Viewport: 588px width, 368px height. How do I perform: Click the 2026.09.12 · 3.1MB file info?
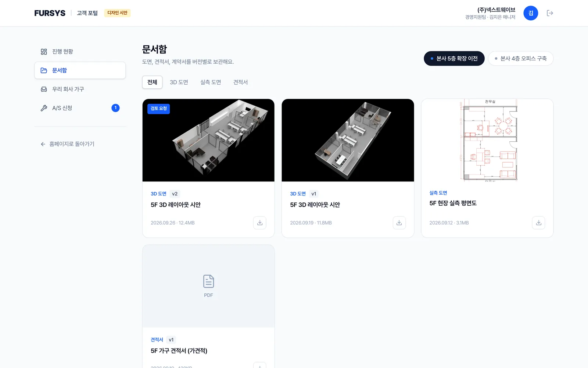point(449,223)
